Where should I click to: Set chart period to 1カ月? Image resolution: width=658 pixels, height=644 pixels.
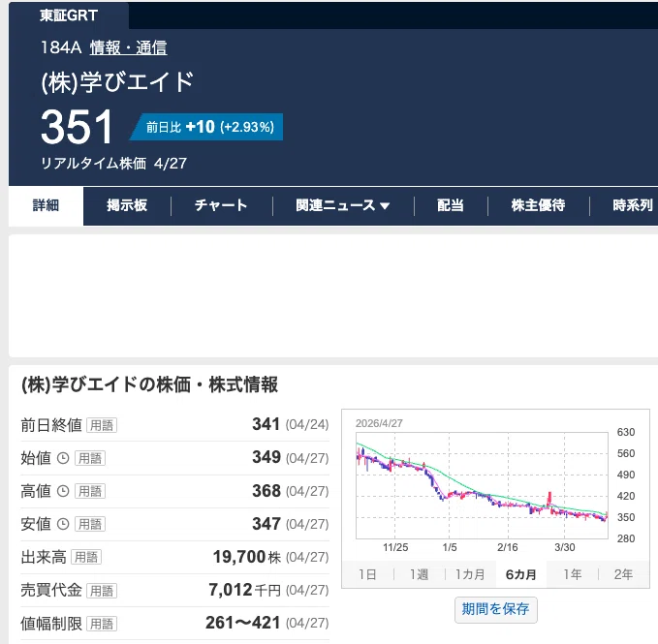pos(470,574)
